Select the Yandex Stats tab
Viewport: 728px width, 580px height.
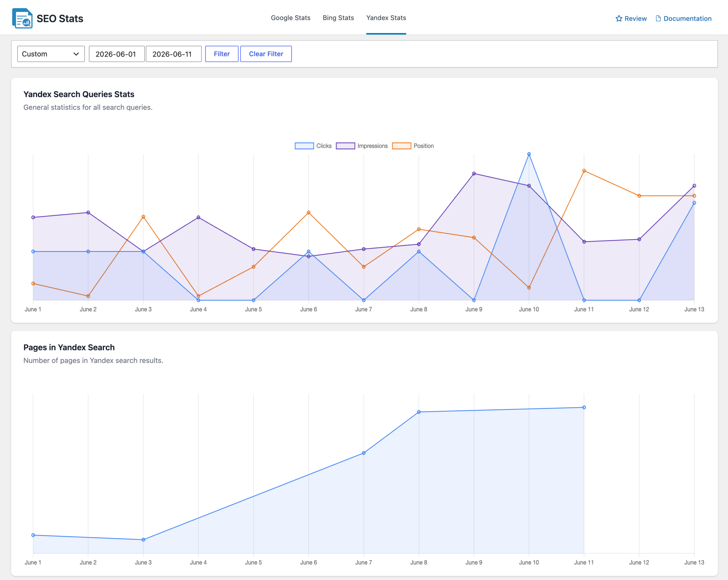tap(386, 18)
